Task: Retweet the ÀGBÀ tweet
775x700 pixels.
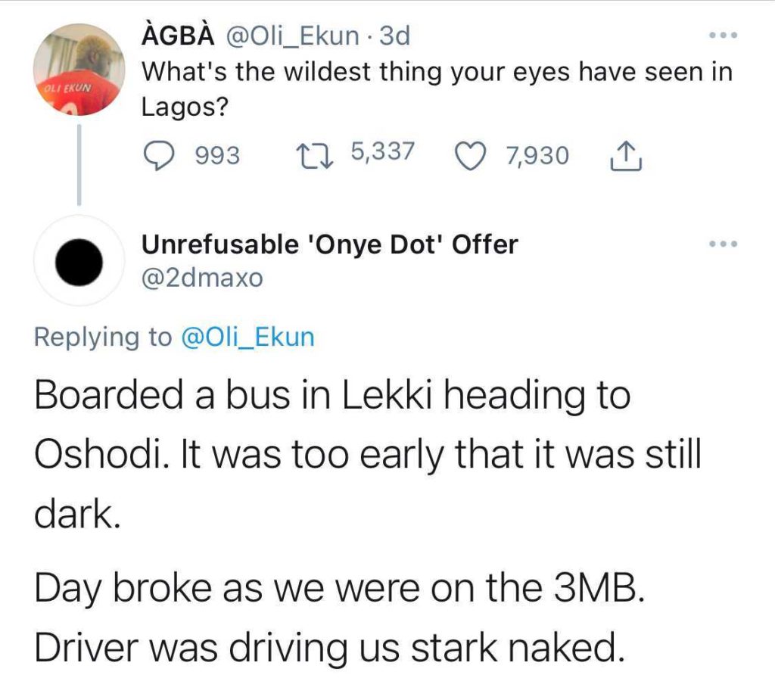Action: (x=310, y=155)
